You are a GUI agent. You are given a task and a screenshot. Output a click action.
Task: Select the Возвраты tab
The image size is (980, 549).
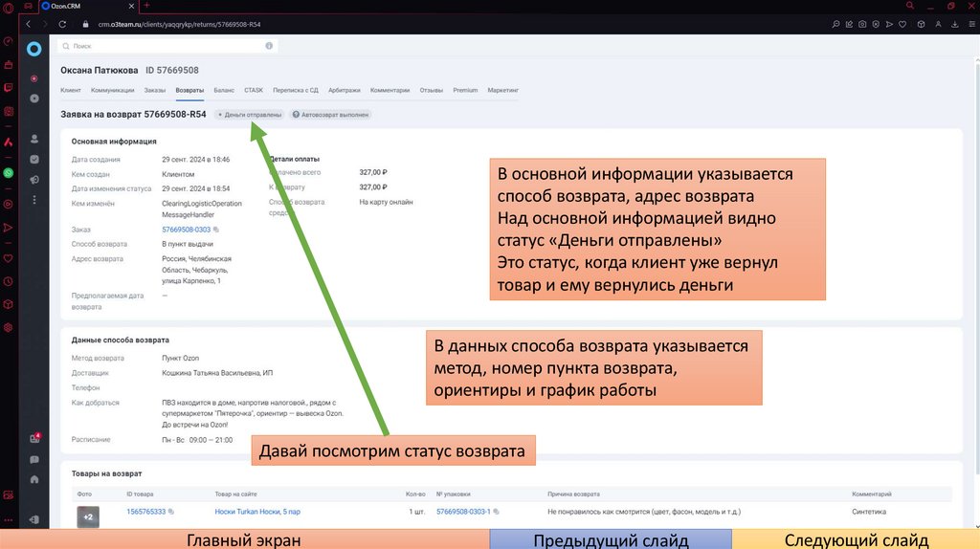(x=189, y=90)
